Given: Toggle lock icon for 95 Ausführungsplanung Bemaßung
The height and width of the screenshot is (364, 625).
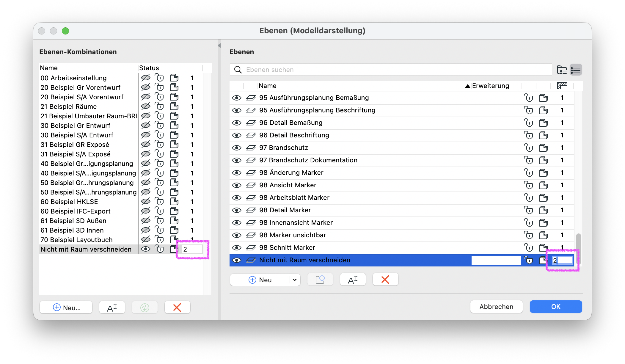Looking at the screenshot, I should (x=528, y=98).
